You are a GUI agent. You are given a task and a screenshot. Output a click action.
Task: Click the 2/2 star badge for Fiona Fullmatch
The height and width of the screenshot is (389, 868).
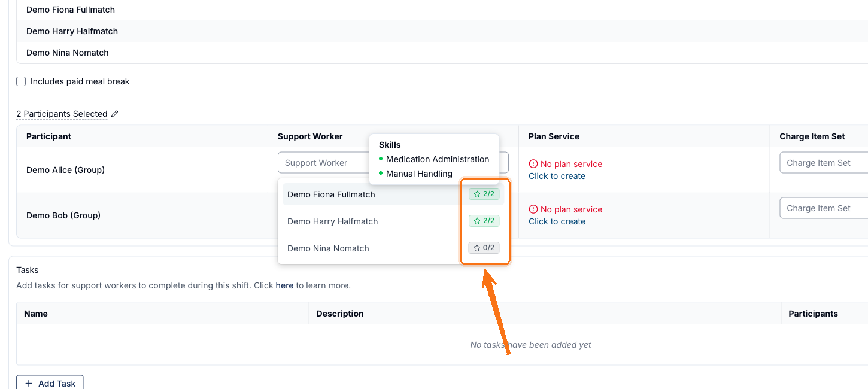[x=484, y=194]
